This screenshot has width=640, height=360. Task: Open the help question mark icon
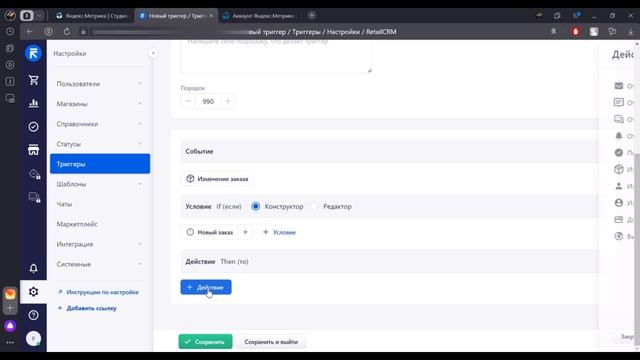point(33,315)
